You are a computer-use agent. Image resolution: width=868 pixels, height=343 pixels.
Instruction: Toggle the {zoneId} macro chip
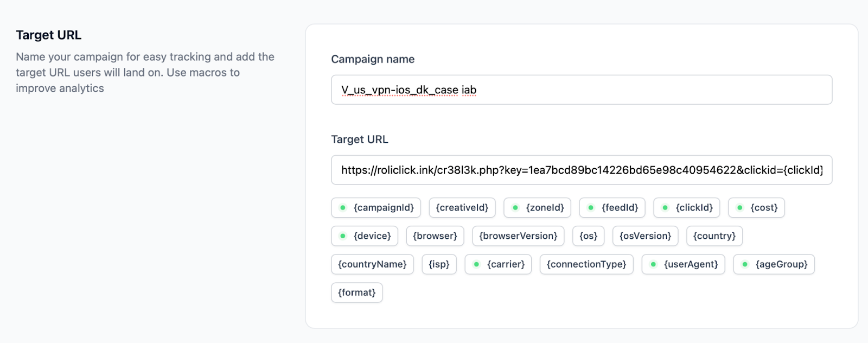pos(537,208)
